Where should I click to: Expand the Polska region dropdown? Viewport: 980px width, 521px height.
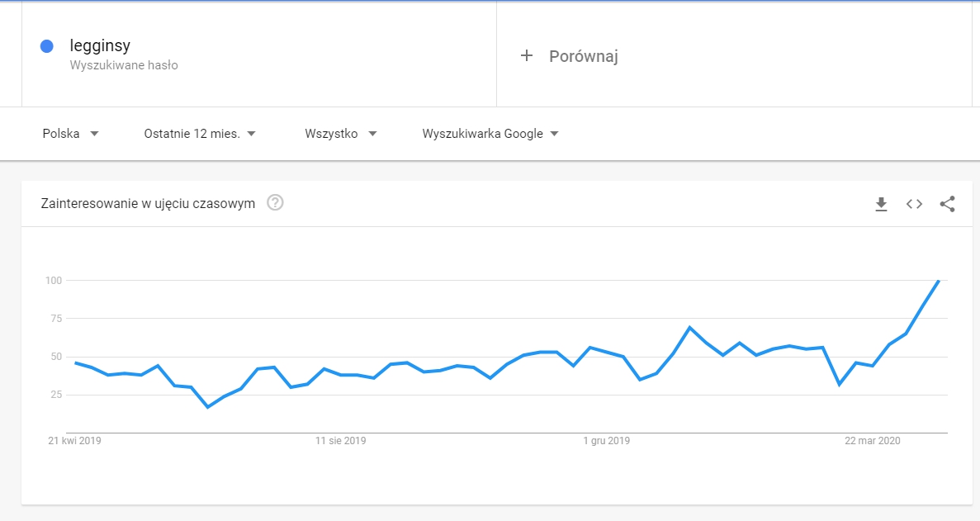[70, 134]
